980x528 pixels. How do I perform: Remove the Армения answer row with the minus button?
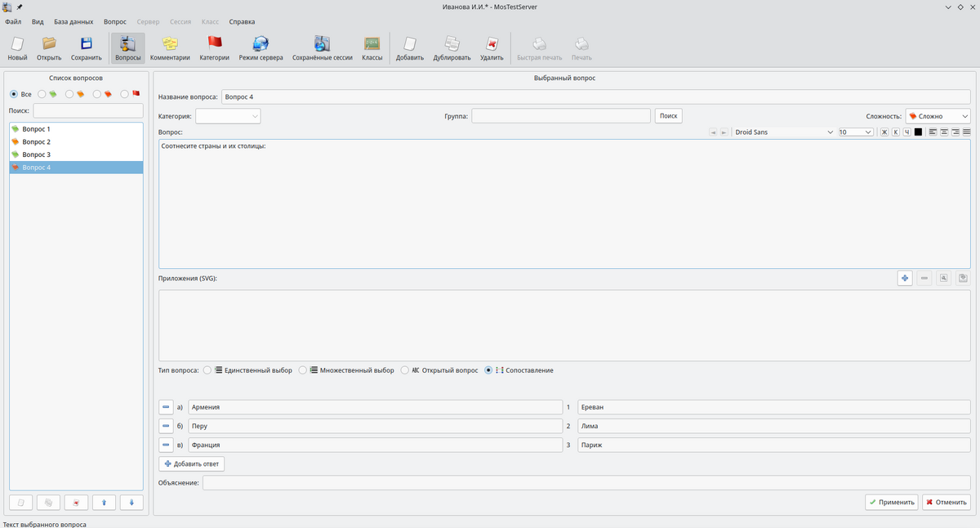point(166,407)
